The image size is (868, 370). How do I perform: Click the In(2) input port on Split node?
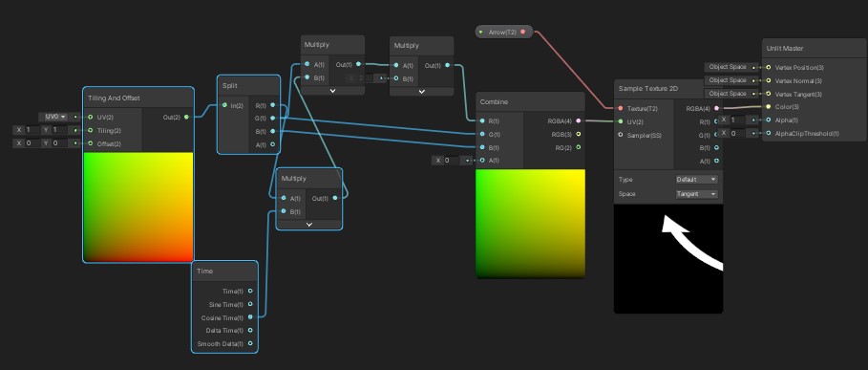pyautogui.click(x=224, y=105)
